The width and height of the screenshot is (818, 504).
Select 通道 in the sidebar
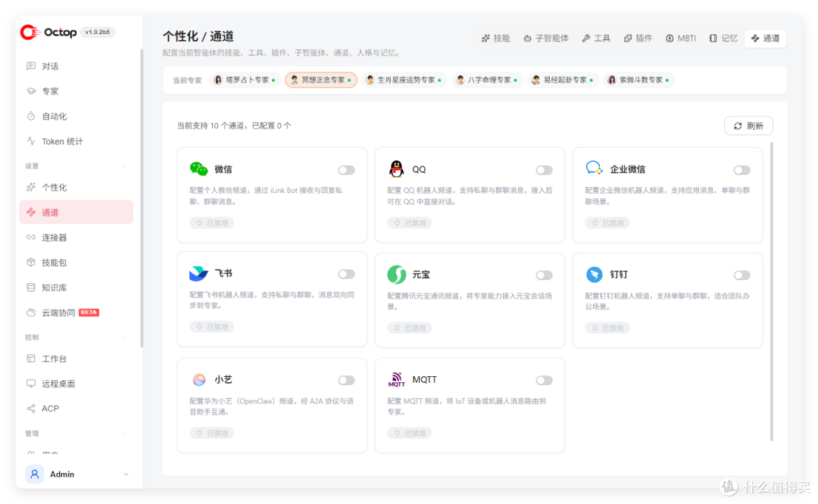coord(76,212)
